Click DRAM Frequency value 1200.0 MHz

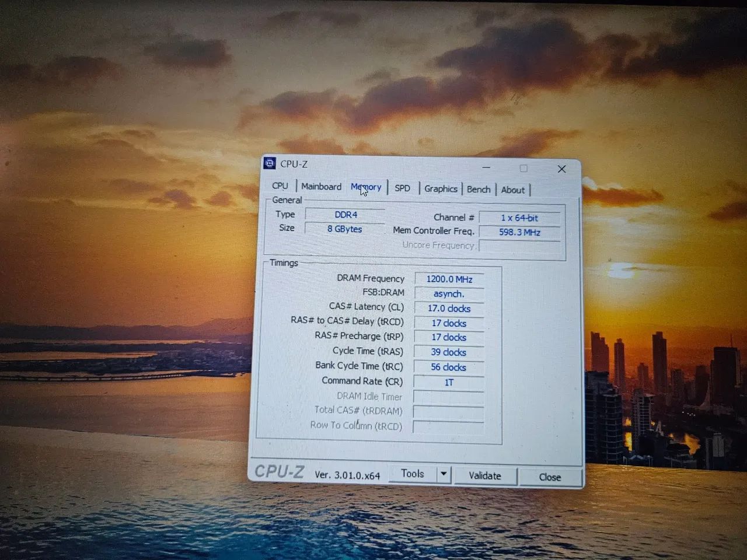tap(449, 279)
